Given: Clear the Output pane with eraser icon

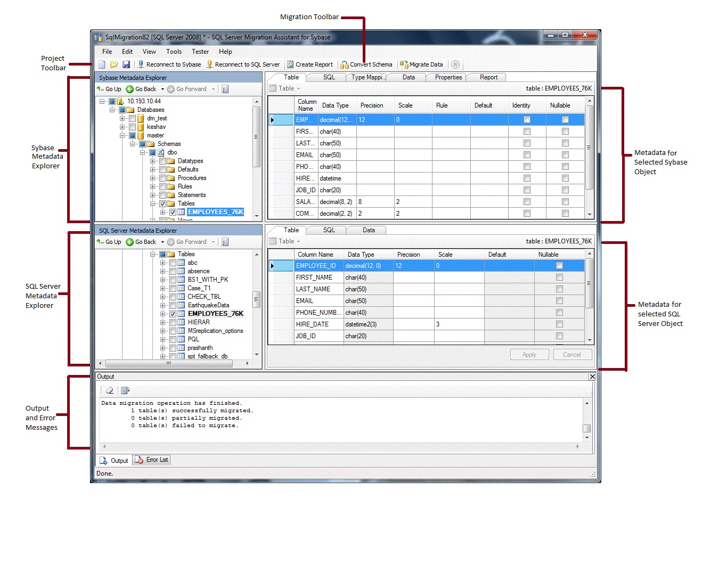Looking at the screenshot, I should [x=110, y=390].
